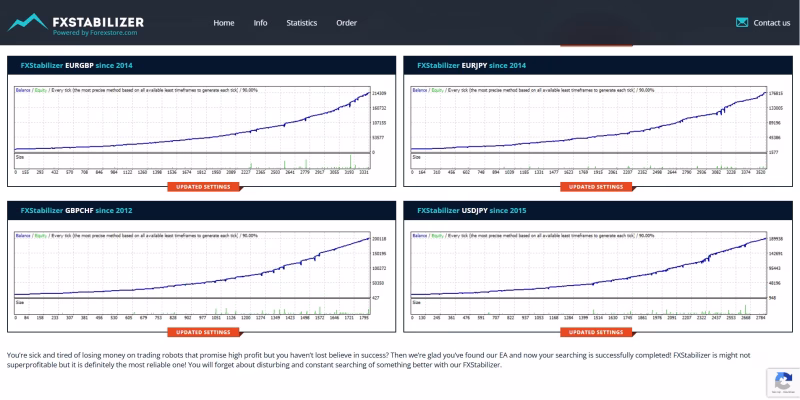800x400 pixels.
Task: Open the Home menu item
Action: tap(224, 23)
